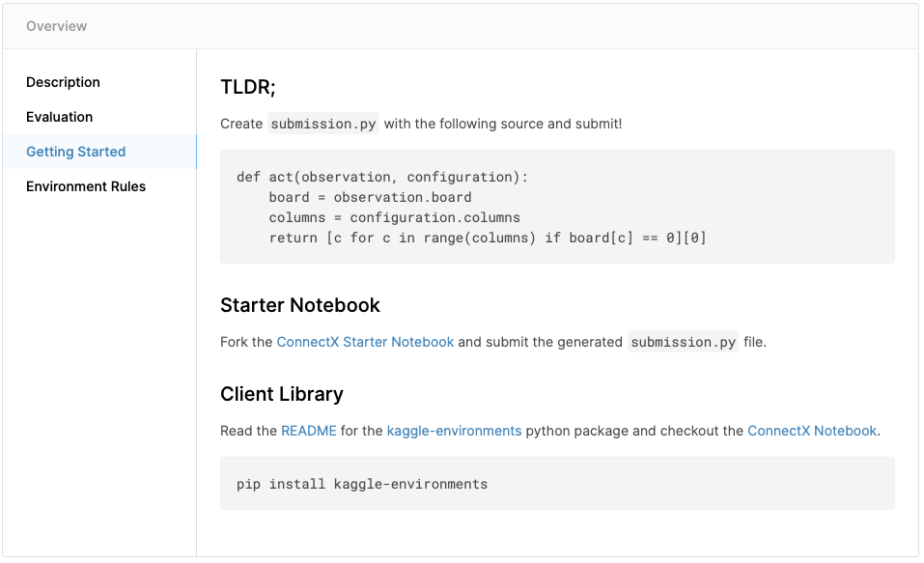Click the 'columns = configuration.columns' code line
The image size is (924, 563).
pos(394,217)
